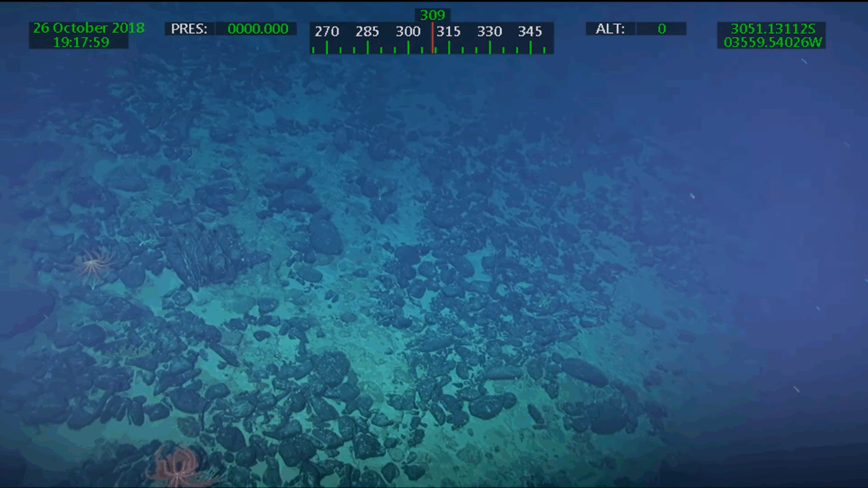
Task: Click the date text 26 October 2018
Action: 89,28
